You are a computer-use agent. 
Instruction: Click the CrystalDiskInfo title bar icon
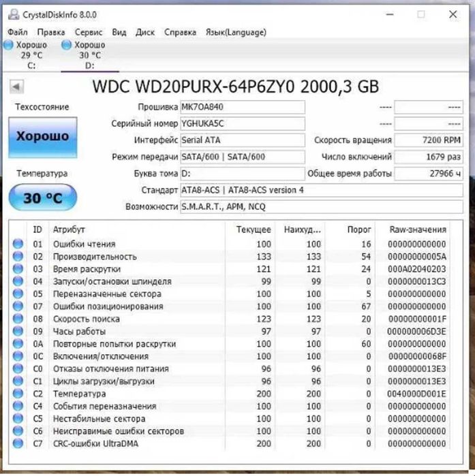click(x=14, y=14)
